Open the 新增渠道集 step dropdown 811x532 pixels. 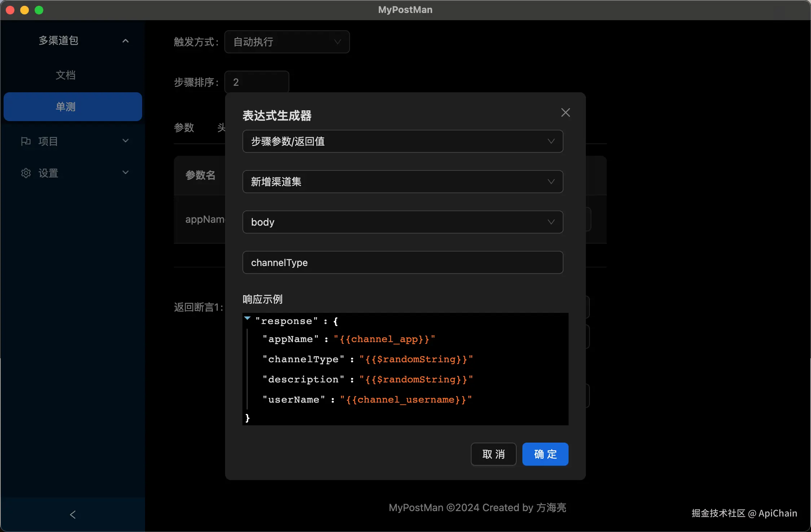402,182
